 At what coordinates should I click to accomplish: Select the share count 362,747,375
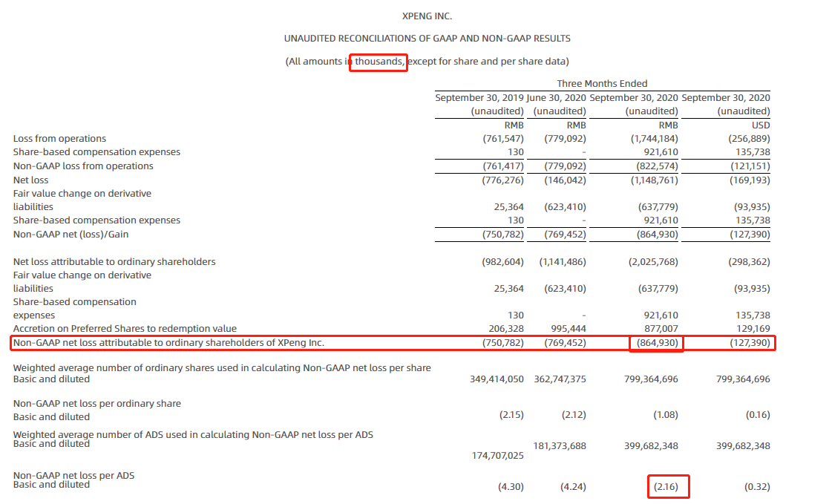tap(560, 379)
